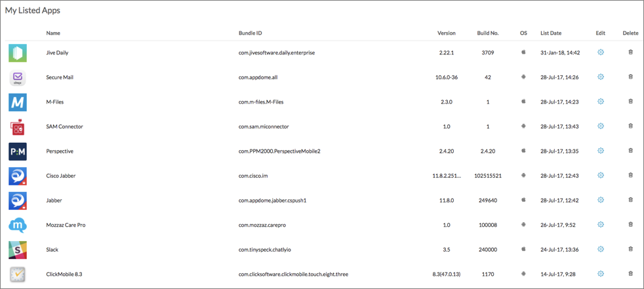Click the trash icon for Secure Mail
This screenshot has height=289, width=644.
coord(630,77)
